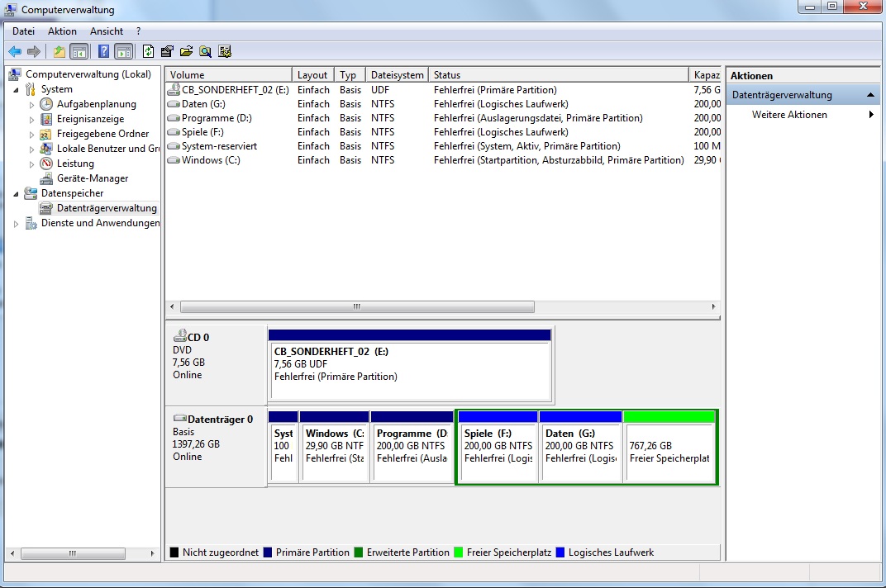Image resolution: width=886 pixels, height=588 pixels.
Task: Toggle the console tree pane toolbar button
Action: click(79, 51)
